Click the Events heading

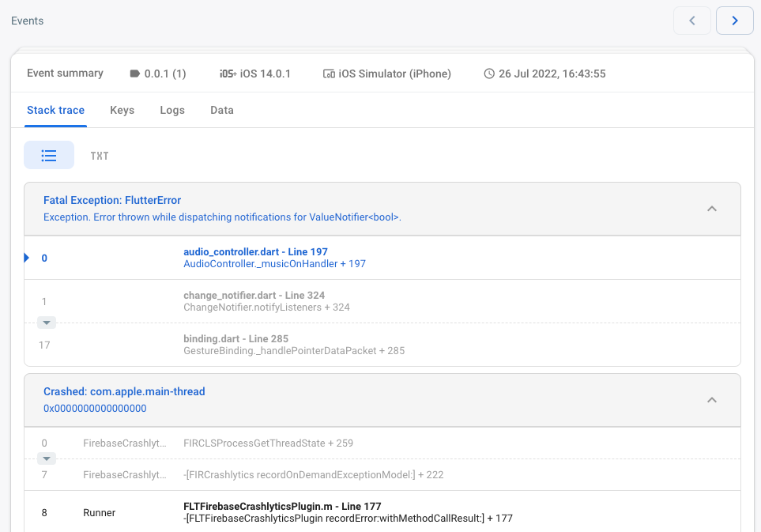point(27,21)
